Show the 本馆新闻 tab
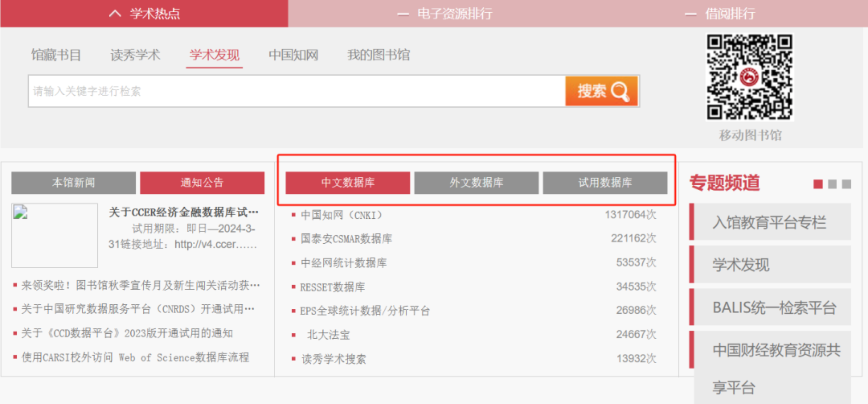This screenshot has width=868, height=404. tap(74, 183)
